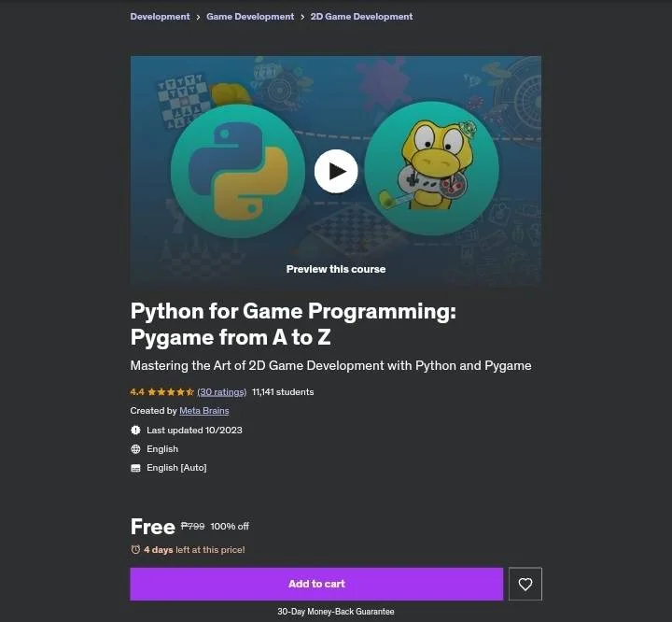Click the 30-Day Money-Back Guarantee text
This screenshot has width=672, height=622.
336,612
